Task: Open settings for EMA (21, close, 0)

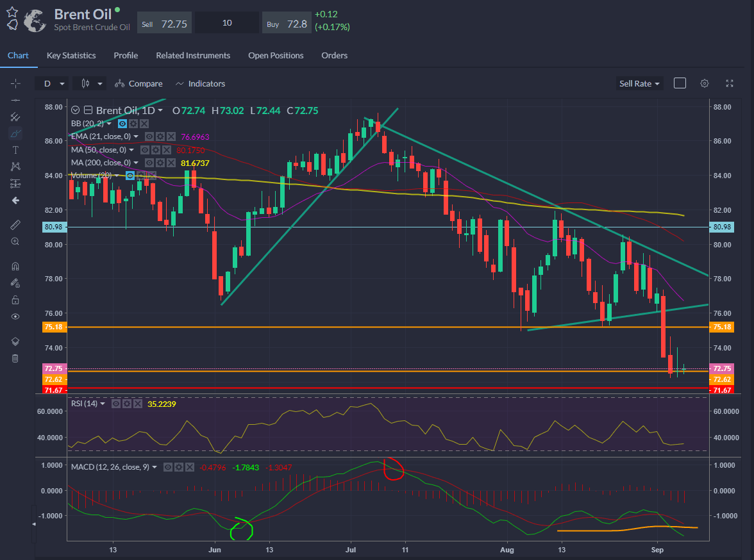Action: coord(160,136)
